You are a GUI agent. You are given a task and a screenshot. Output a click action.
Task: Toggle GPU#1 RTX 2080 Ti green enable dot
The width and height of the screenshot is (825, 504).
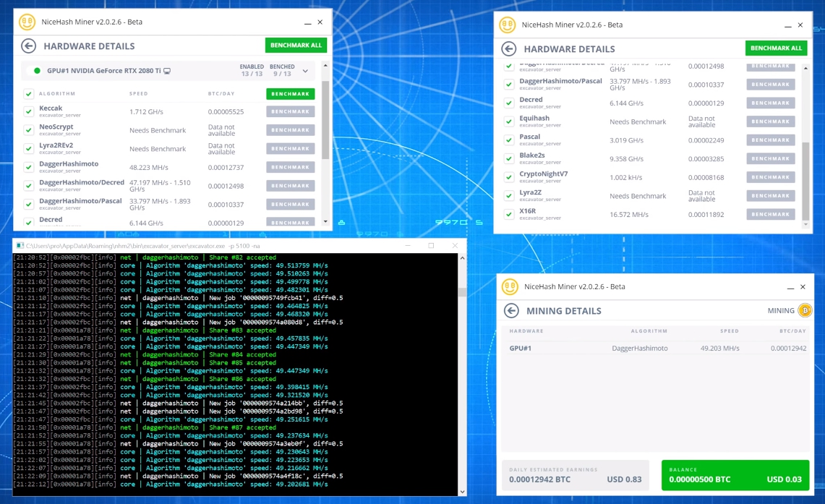(x=37, y=70)
